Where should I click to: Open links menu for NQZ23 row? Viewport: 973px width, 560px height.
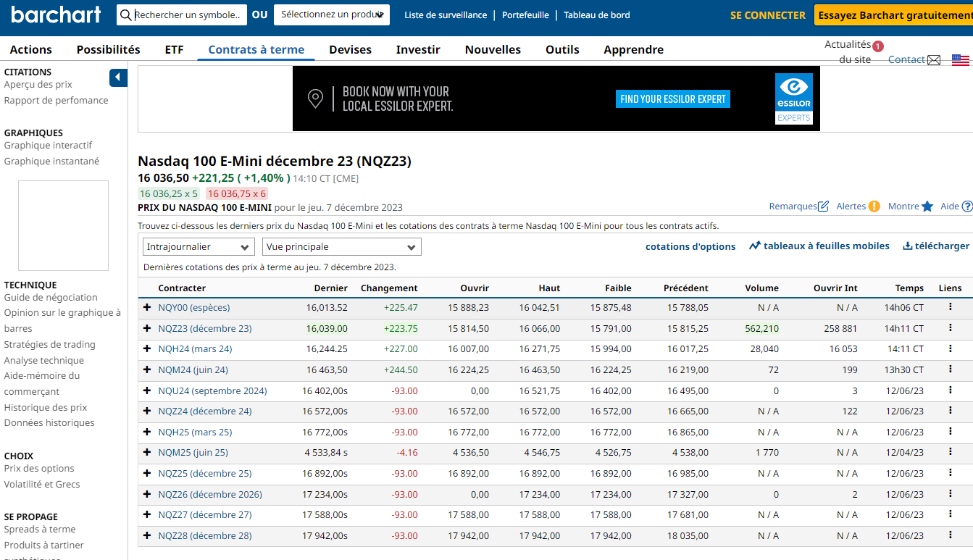pos(950,327)
